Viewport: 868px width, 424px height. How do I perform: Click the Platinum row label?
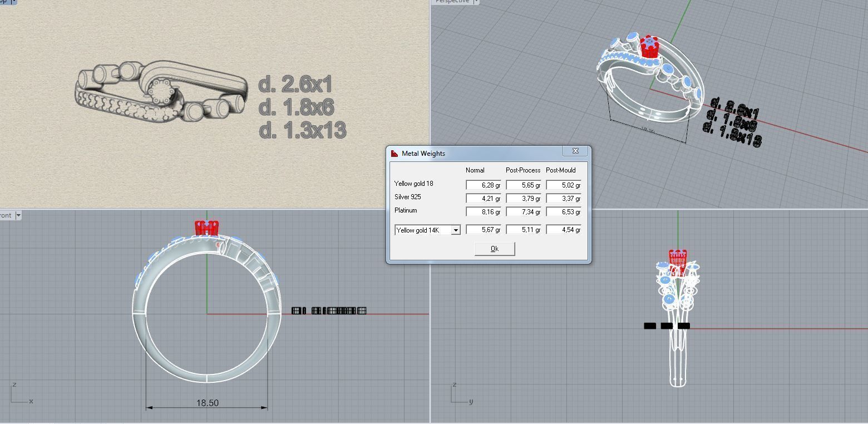pyautogui.click(x=406, y=210)
